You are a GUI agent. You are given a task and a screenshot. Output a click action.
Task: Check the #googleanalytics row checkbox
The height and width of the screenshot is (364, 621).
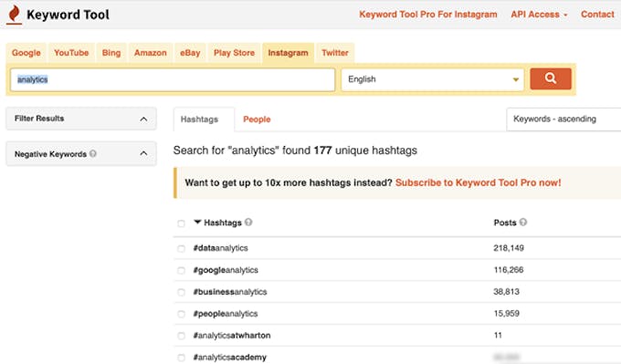(181, 270)
